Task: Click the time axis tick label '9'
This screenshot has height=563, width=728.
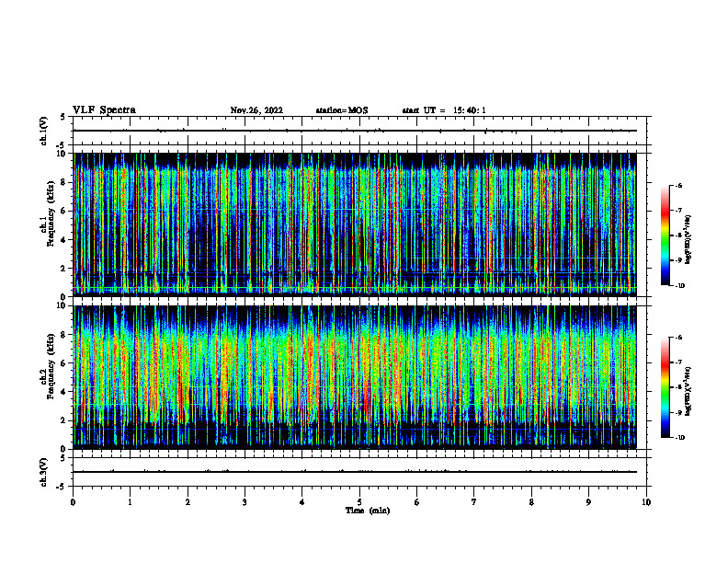Action: [588, 502]
